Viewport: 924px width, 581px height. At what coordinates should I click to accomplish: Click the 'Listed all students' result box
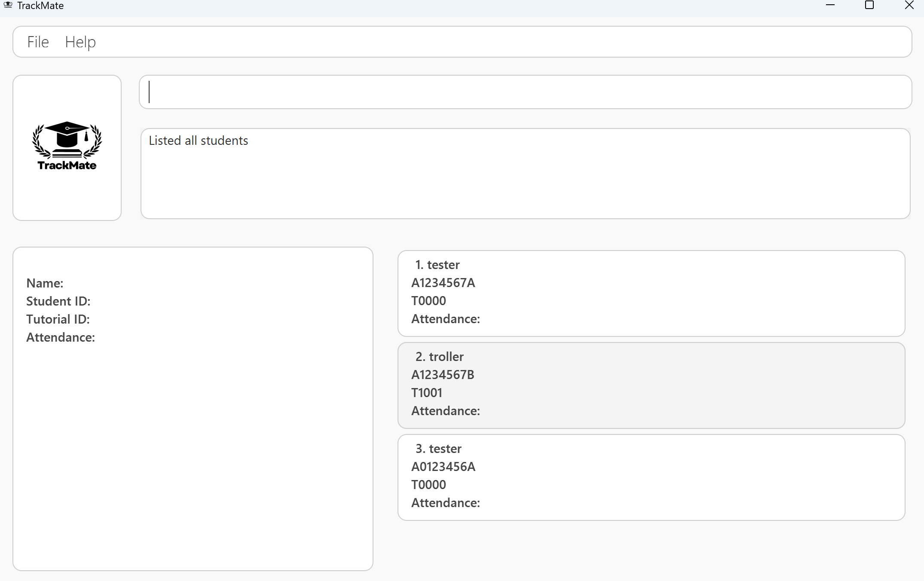tap(525, 174)
